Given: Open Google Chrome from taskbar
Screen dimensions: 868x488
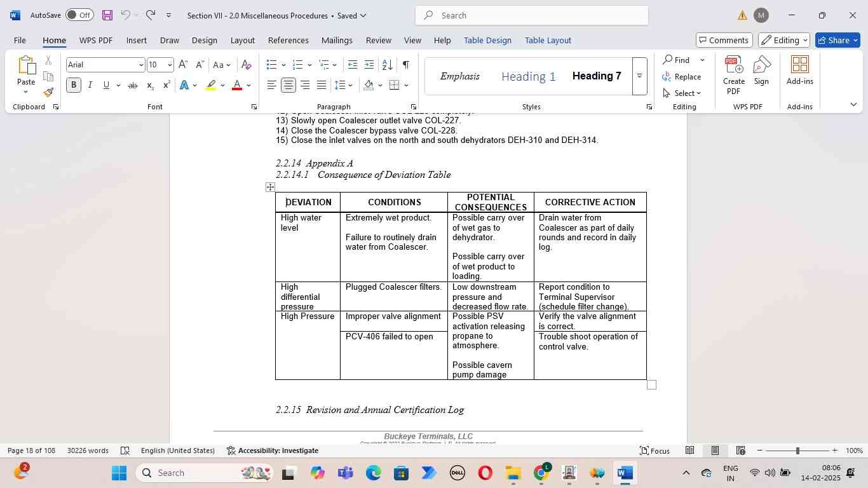Looking at the screenshot, I should pyautogui.click(x=541, y=473).
